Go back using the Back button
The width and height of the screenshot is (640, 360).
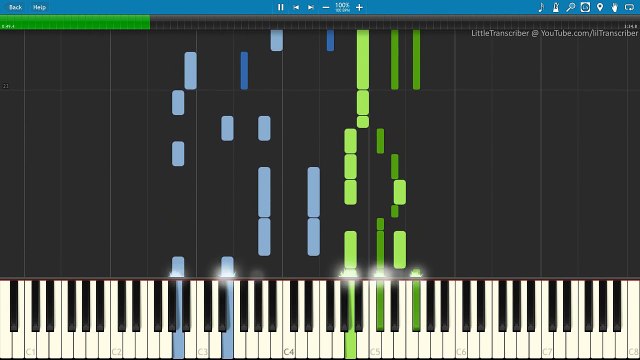click(x=16, y=7)
